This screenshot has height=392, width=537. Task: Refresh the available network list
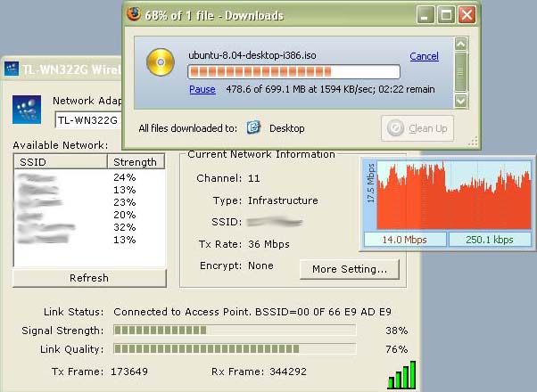click(x=89, y=278)
